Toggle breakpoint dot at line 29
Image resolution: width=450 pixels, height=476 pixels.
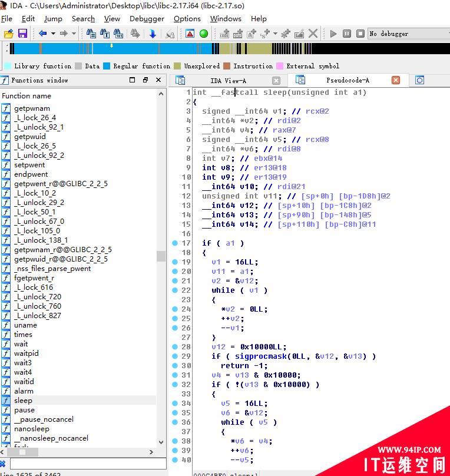click(175, 356)
